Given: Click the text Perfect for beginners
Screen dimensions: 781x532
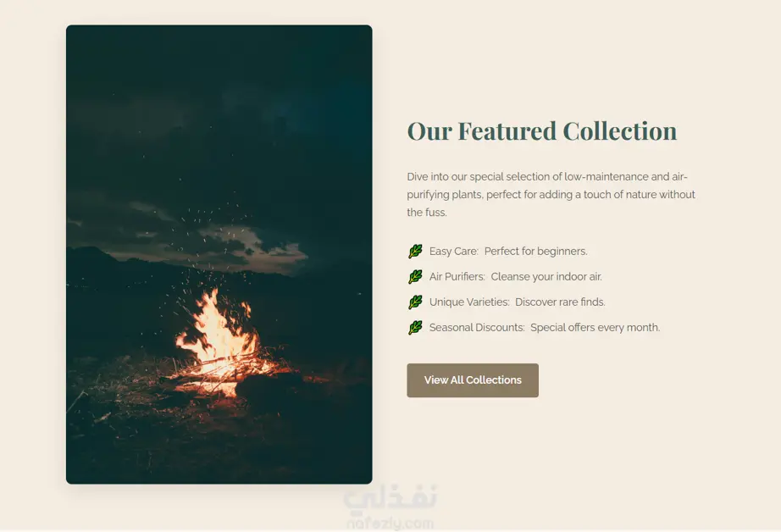Looking at the screenshot, I should pos(536,251).
